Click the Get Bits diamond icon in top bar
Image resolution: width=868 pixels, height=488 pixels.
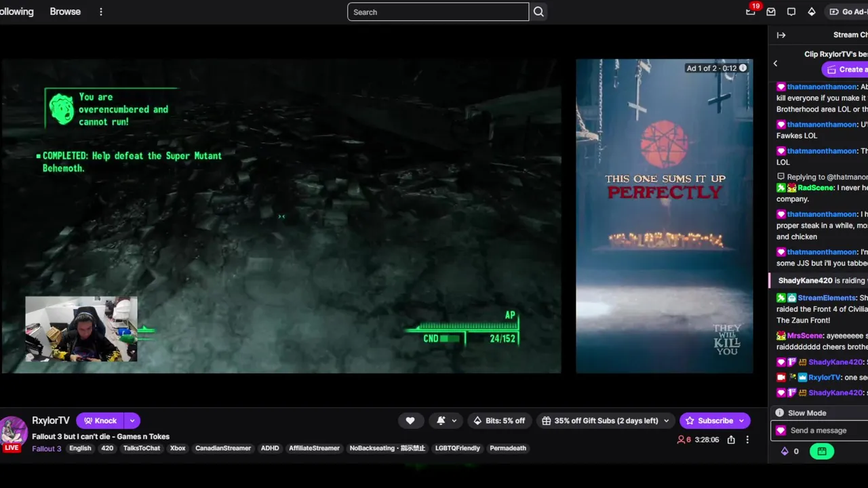click(812, 12)
